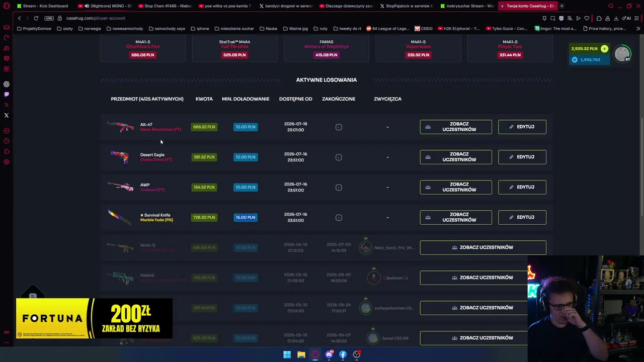Open the iphone bookmark folder

pos(200,29)
